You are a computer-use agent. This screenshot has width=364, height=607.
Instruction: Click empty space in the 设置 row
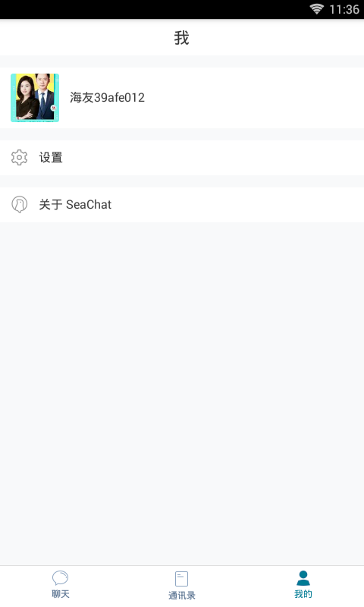click(x=213, y=158)
